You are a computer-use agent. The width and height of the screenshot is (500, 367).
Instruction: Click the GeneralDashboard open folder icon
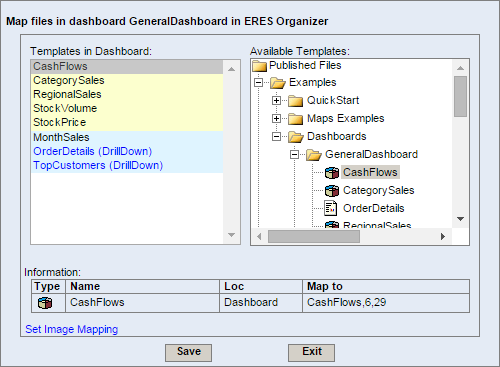pos(314,155)
